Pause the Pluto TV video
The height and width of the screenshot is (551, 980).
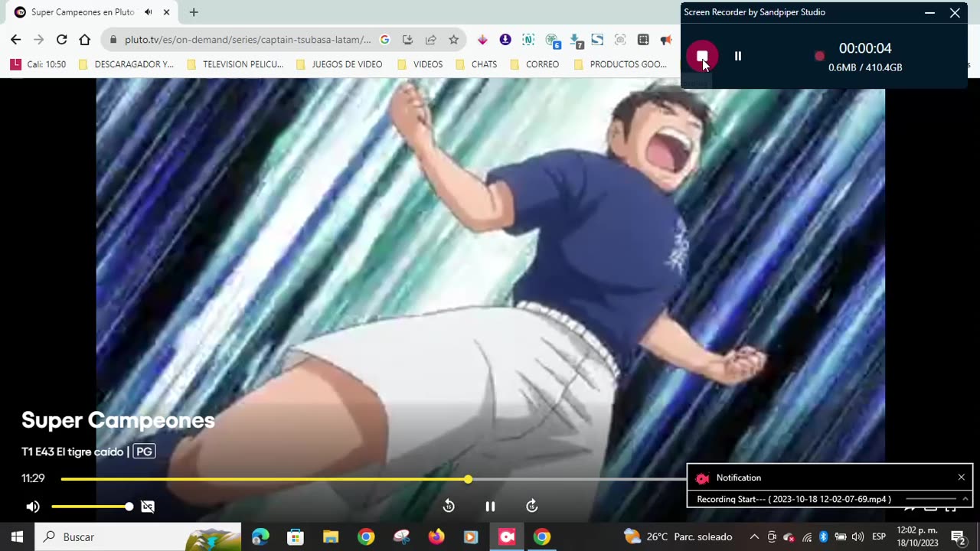click(490, 506)
